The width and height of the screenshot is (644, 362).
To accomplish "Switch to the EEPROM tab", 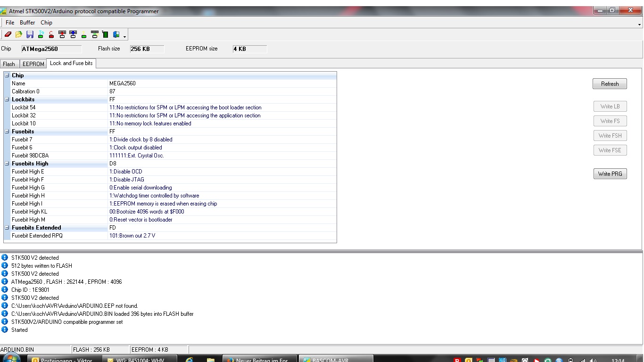I will (x=33, y=64).
